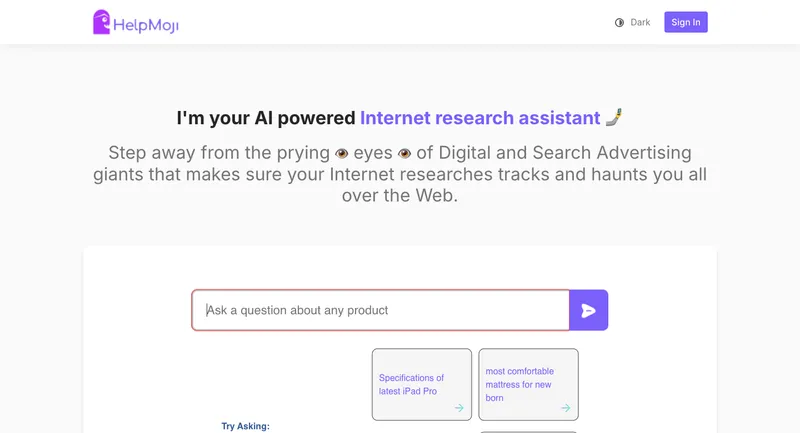Toggle the Dark theme label
The height and width of the screenshot is (433, 800).
tap(640, 22)
